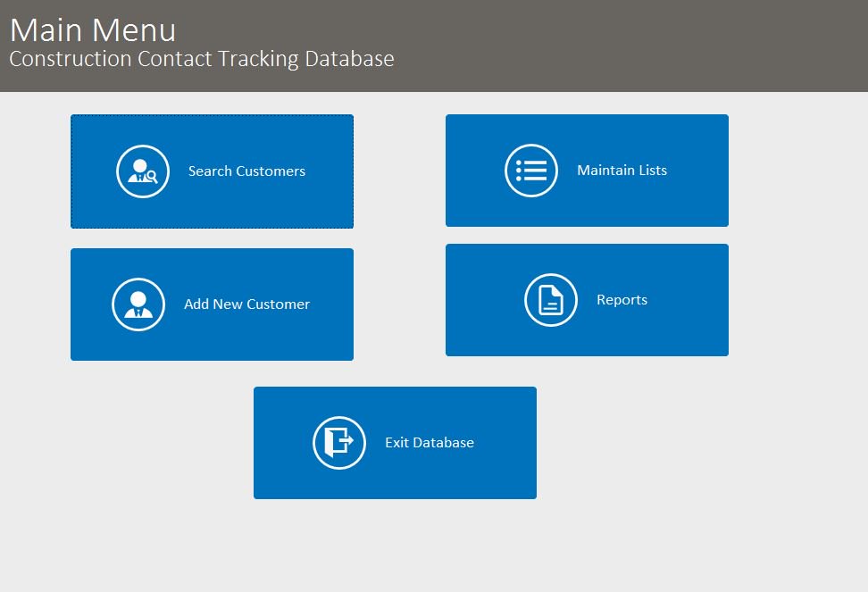Click the 'Search Customers' label text

[246, 171]
